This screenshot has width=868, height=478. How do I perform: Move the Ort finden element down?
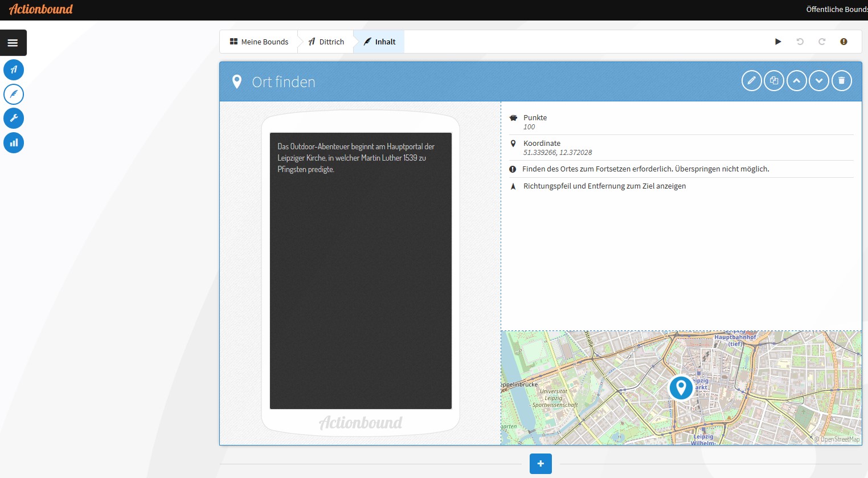click(x=819, y=81)
